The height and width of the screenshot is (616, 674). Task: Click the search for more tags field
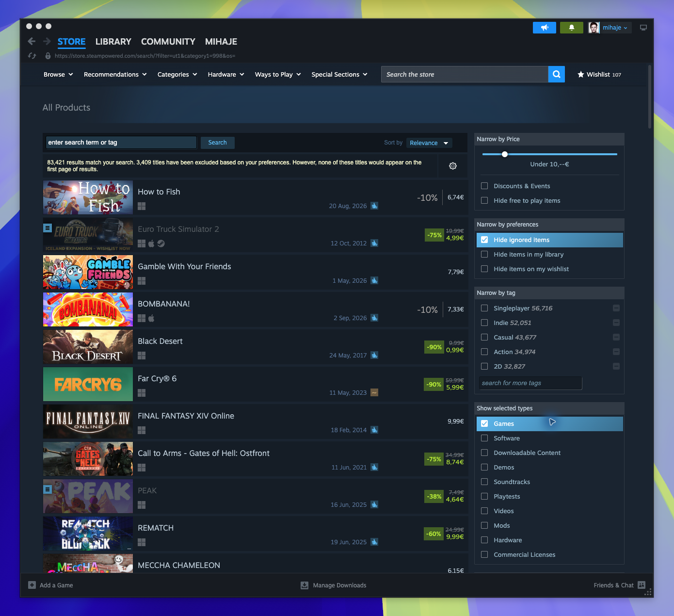[x=530, y=383]
